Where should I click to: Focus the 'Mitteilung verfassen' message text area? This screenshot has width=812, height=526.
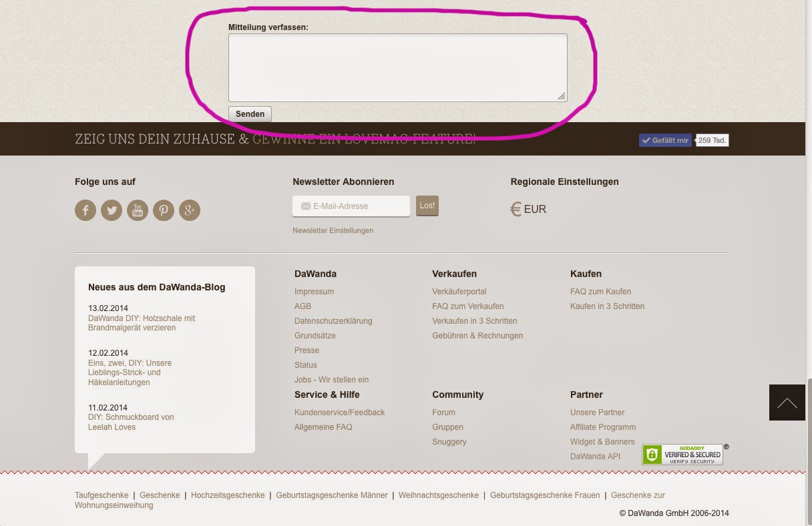398,67
